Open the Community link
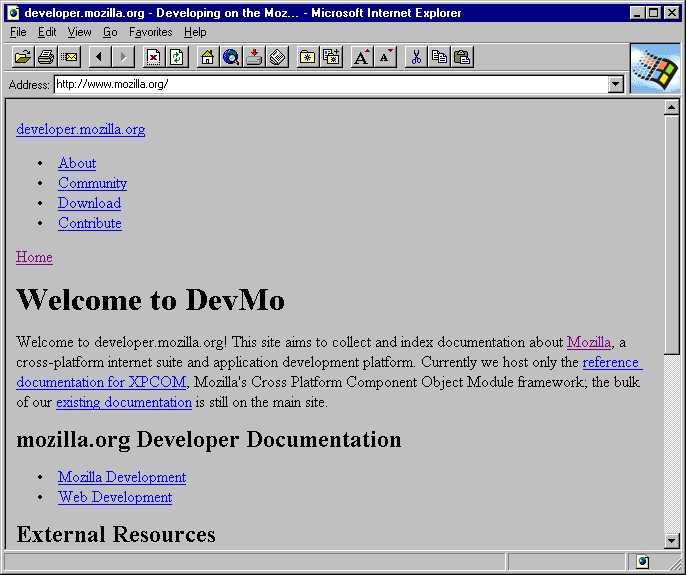Image resolution: width=686 pixels, height=575 pixels. 92,183
